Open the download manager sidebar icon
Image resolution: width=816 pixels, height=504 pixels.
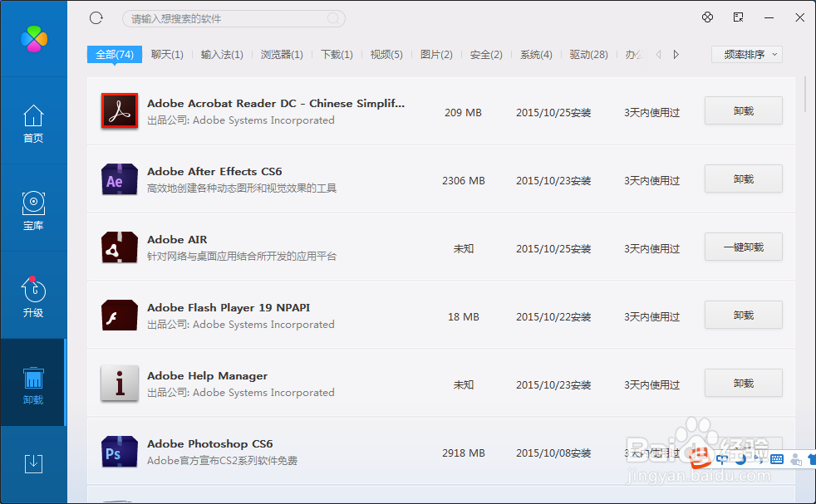point(33,463)
